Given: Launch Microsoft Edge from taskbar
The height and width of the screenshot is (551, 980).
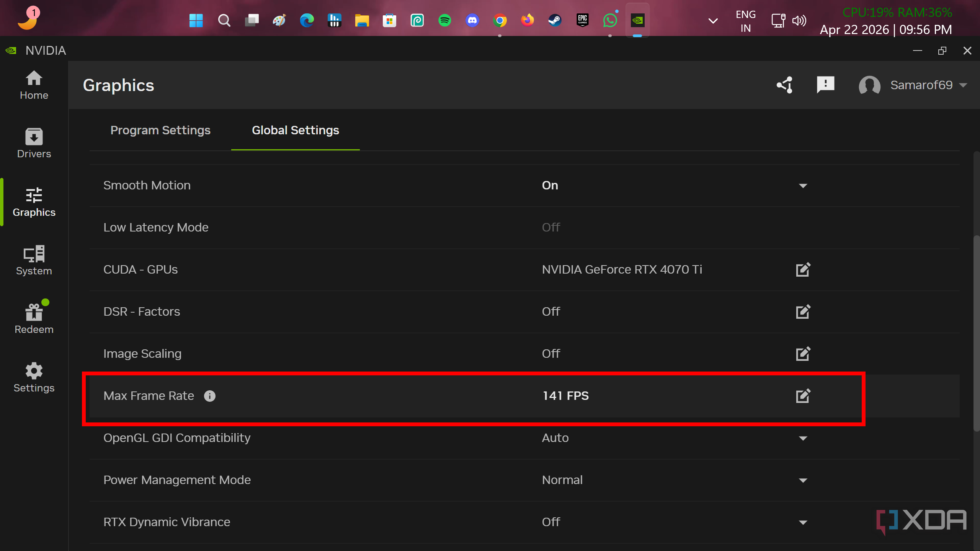Looking at the screenshot, I should coord(307,20).
